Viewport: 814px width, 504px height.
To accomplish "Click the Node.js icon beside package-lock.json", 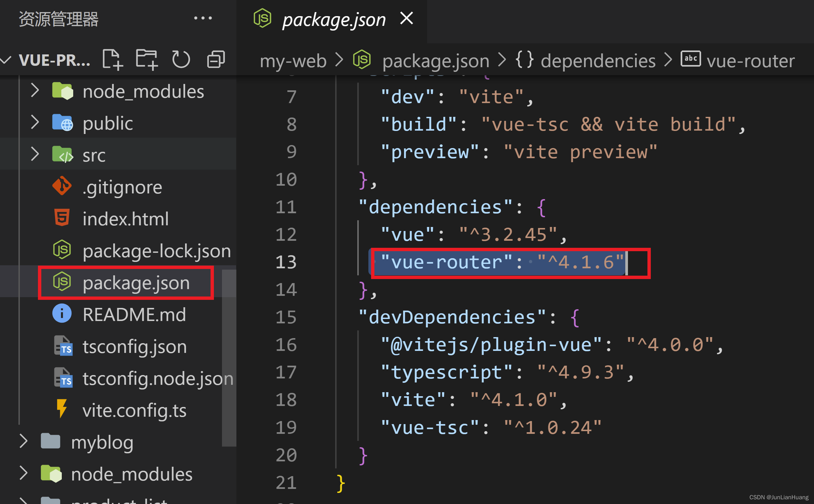I will pos(62,249).
